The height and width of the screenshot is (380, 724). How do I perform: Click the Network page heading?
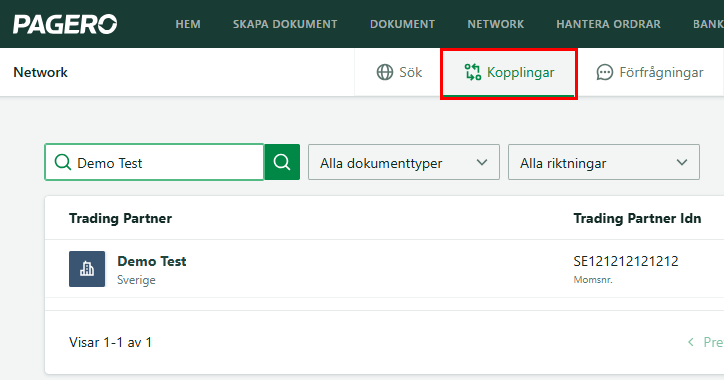[40, 72]
